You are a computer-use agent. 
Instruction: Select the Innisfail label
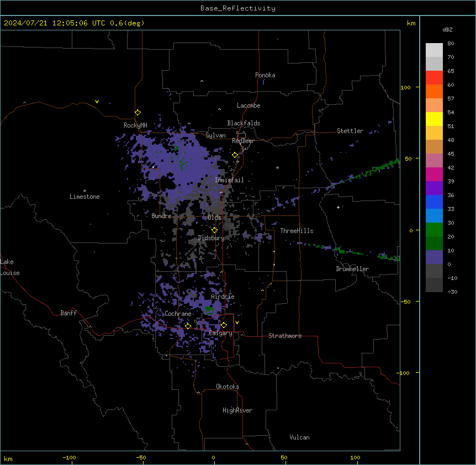(229, 180)
